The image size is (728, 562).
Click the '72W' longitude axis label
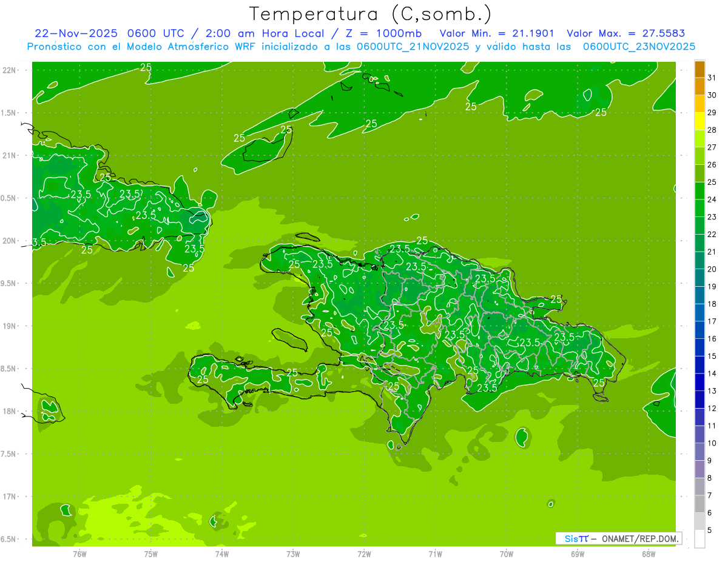pos(364,554)
